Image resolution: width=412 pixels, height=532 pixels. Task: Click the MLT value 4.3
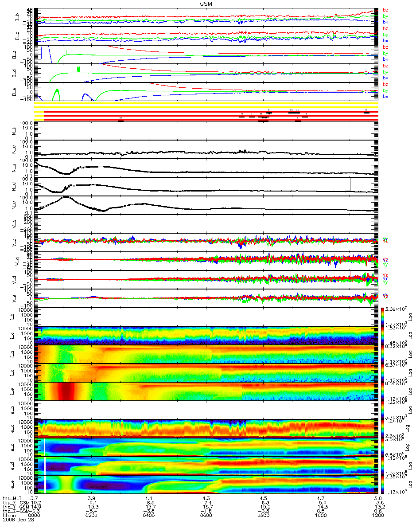206,498
